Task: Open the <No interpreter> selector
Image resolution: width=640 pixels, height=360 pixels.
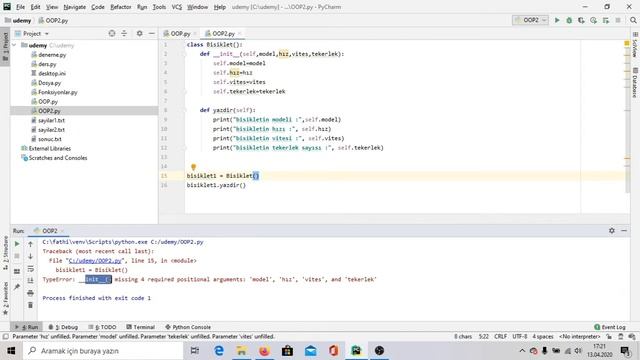Action: (x=580, y=337)
